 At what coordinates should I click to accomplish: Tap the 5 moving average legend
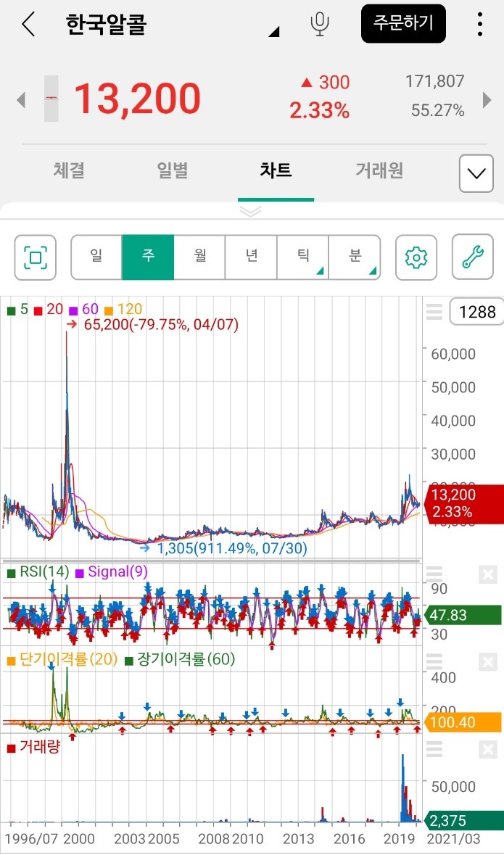[18, 309]
